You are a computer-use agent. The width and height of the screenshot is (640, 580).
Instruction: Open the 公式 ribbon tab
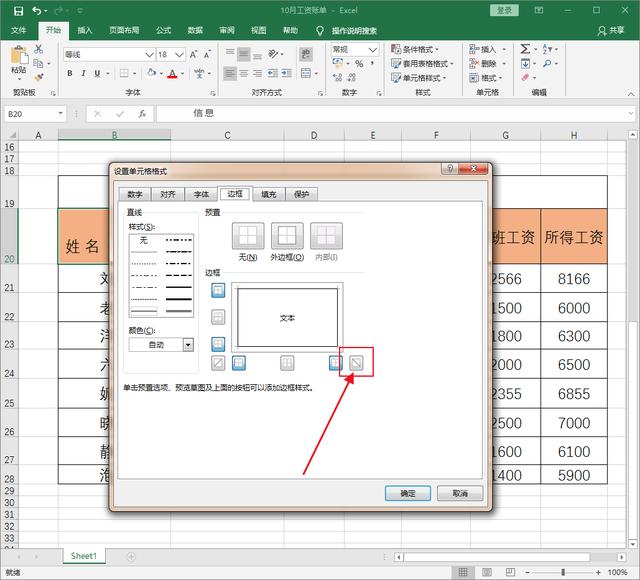(163, 30)
